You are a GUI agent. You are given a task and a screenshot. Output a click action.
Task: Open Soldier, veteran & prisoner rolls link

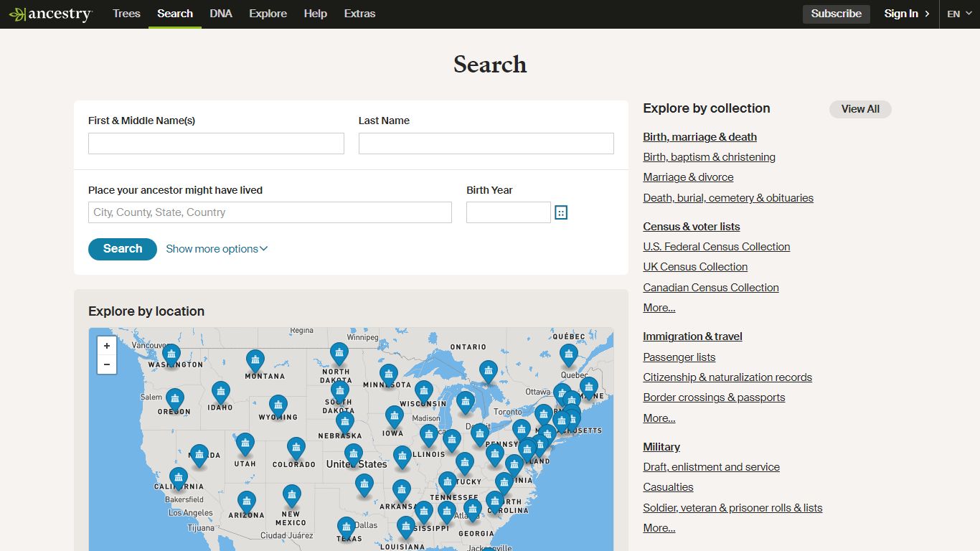[732, 508]
